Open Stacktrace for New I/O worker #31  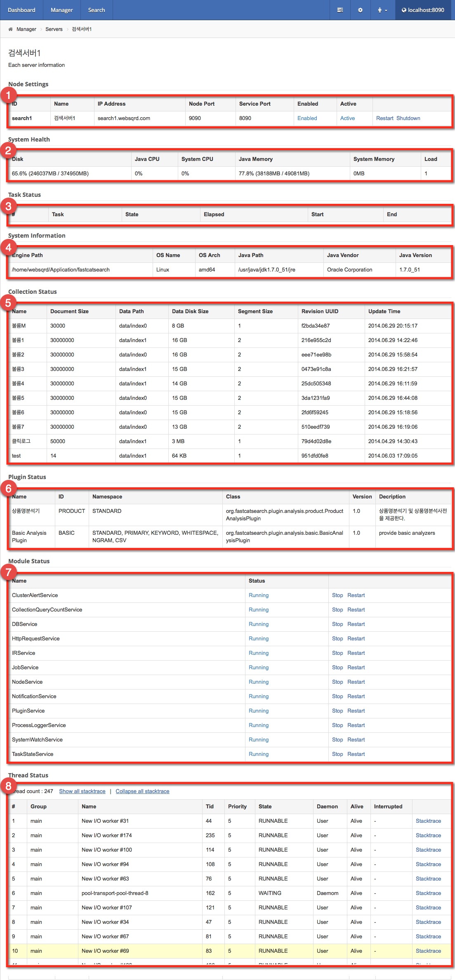(x=428, y=821)
